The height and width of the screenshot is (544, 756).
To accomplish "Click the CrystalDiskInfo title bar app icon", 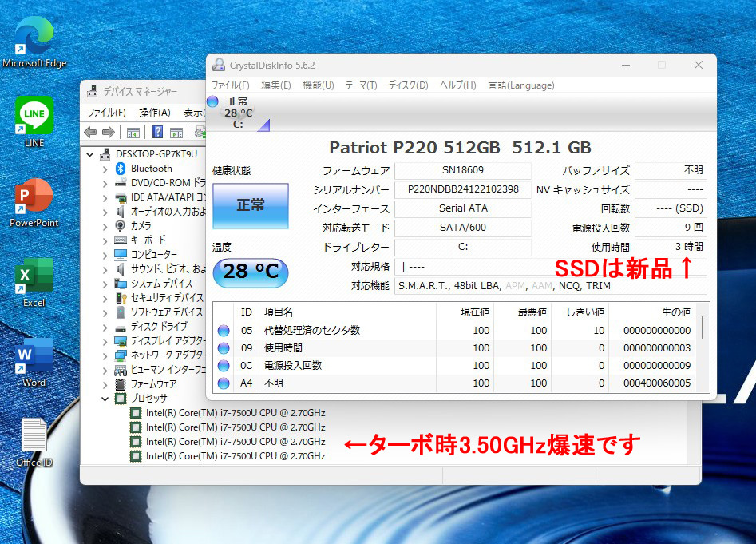I will [219, 65].
